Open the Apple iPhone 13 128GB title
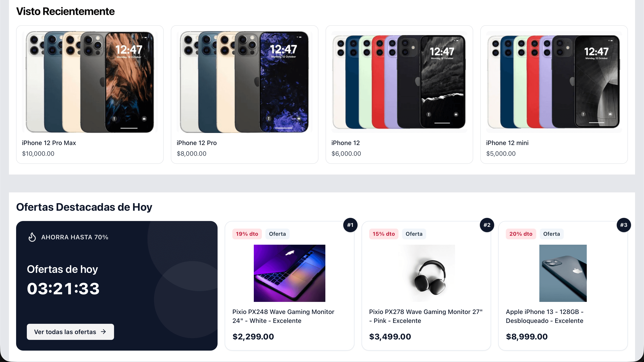The width and height of the screenshot is (644, 362). pos(544,316)
